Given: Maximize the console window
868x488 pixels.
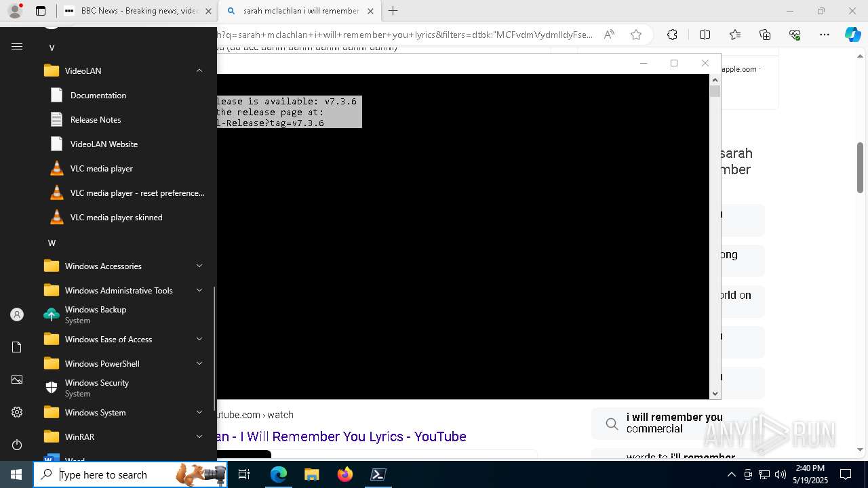Looking at the screenshot, I should (674, 63).
